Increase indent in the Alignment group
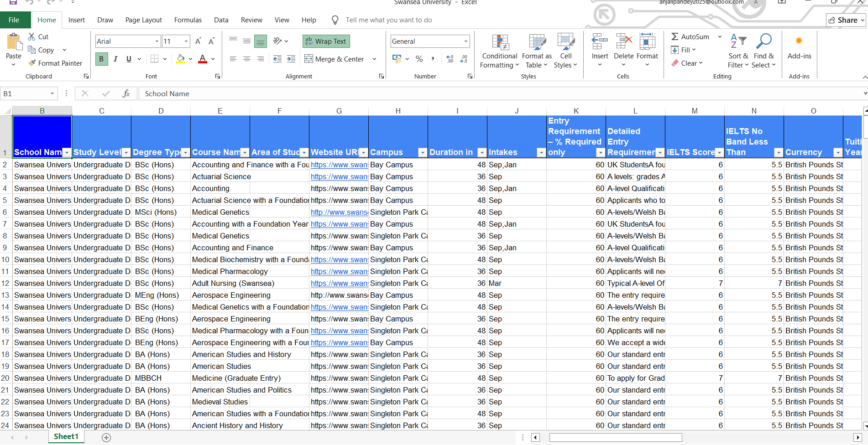Viewport: 868px width, 445px height. (291, 59)
